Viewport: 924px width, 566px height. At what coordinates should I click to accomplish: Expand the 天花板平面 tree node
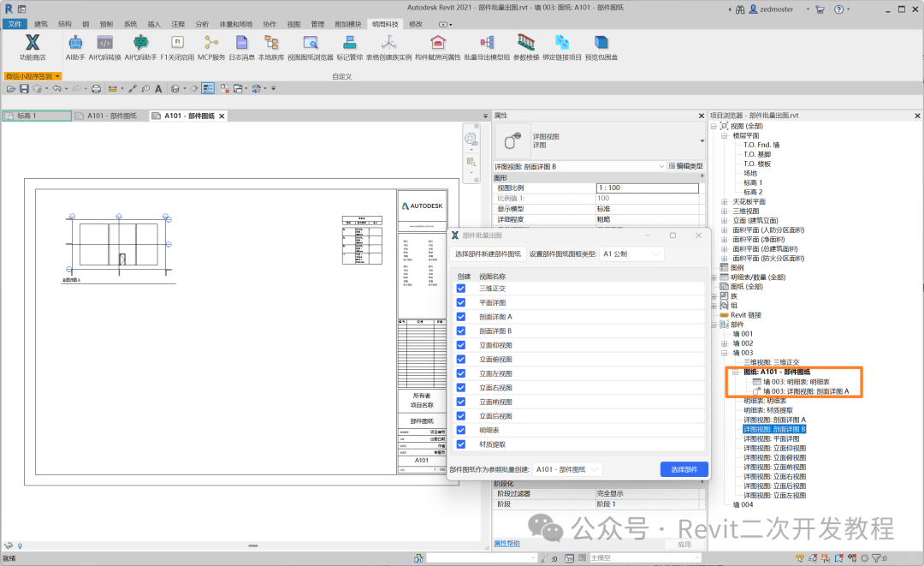(x=725, y=201)
